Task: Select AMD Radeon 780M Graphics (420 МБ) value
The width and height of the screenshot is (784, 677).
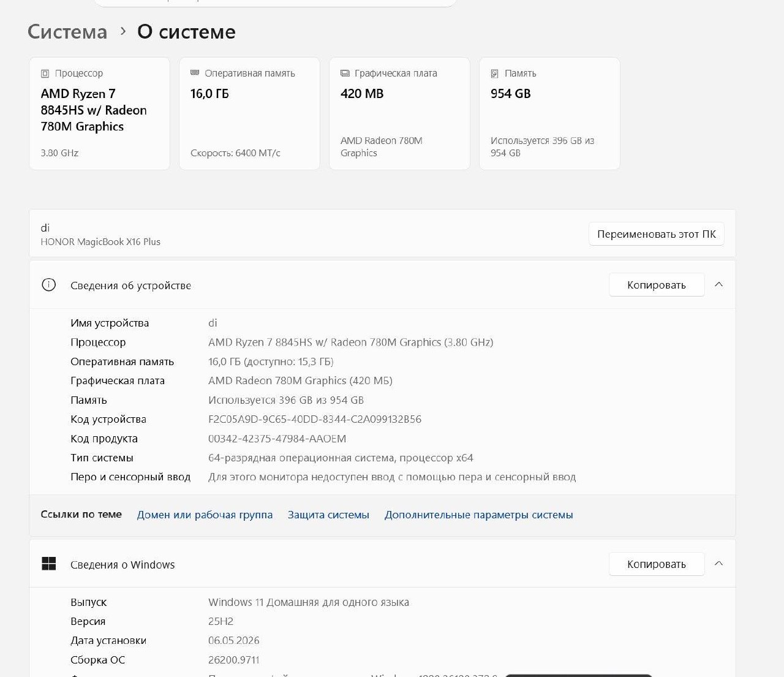Action: click(300, 381)
